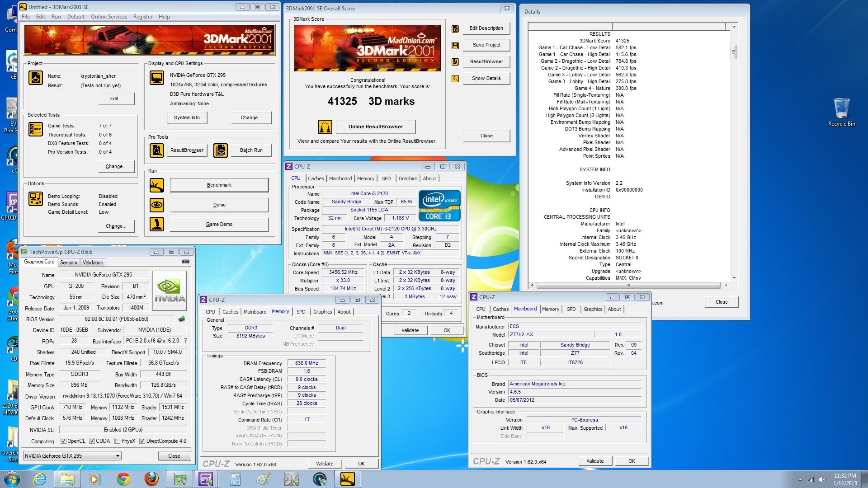Click the Options settings icon in 3DMark

coord(36,199)
